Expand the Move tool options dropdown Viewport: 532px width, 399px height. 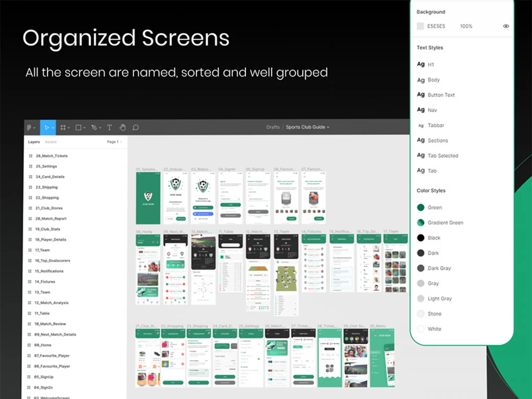click(x=53, y=127)
